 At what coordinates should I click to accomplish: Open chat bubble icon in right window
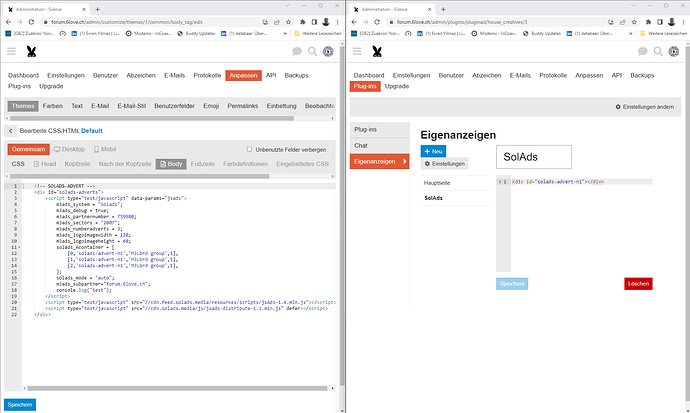coord(642,51)
